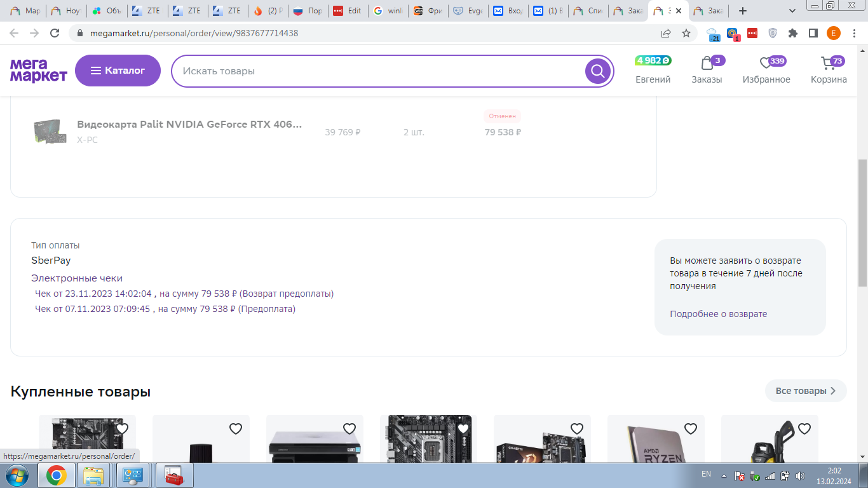This screenshot has height=488, width=868.
Task: Open the receipt from 23.11.2023 14:02:04
Action: [184, 294]
